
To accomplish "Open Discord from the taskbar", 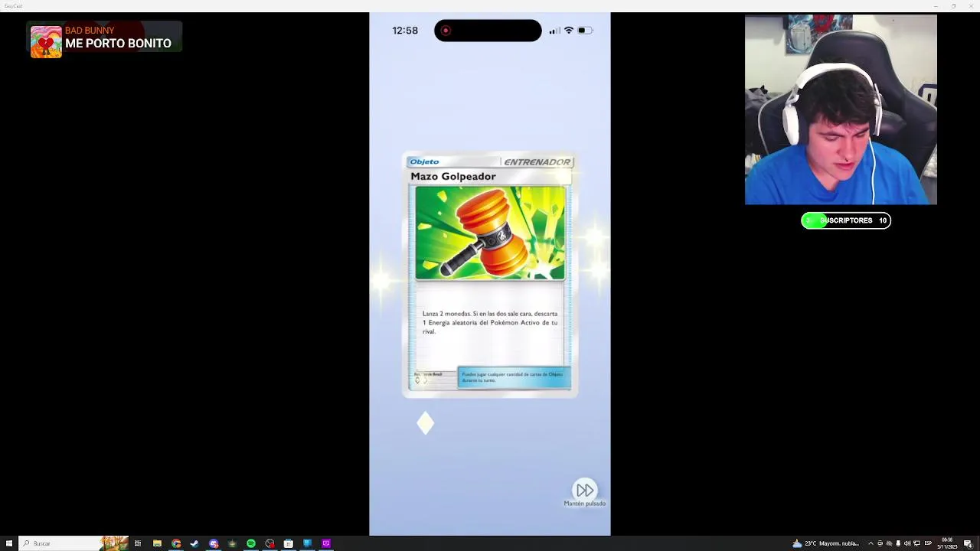I will click(x=214, y=543).
